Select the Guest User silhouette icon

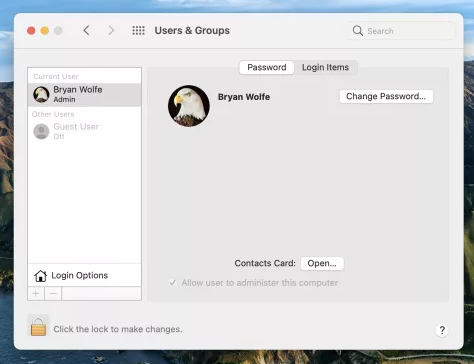tap(41, 131)
